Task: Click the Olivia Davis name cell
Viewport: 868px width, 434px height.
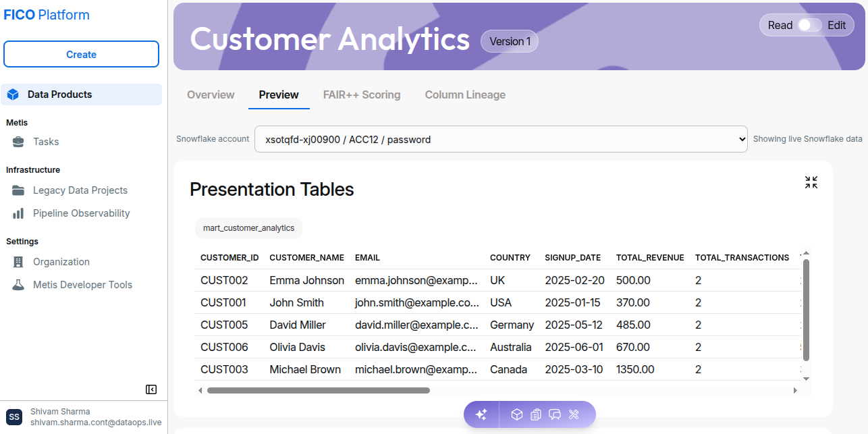Action: [x=297, y=347]
